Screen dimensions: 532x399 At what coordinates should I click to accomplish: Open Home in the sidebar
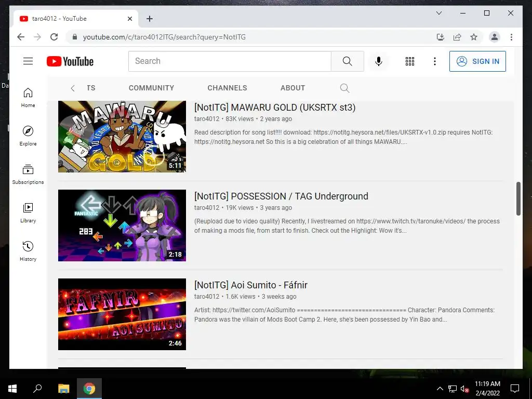[28, 98]
